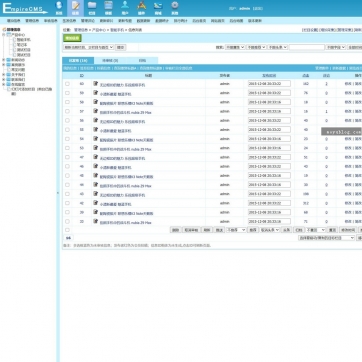
Task: Tick the checkbox for ID 56 row
Action: [x=67, y=120]
